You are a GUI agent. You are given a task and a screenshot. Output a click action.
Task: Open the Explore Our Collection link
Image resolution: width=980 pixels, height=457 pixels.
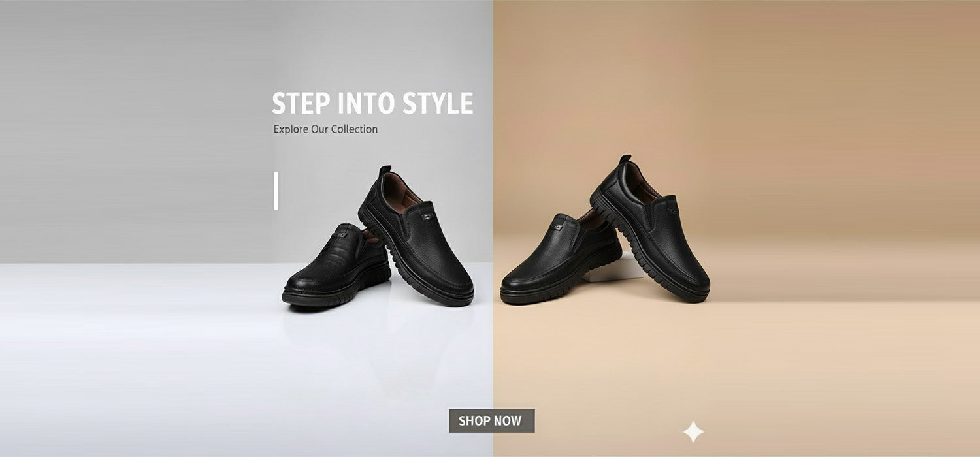(325, 129)
